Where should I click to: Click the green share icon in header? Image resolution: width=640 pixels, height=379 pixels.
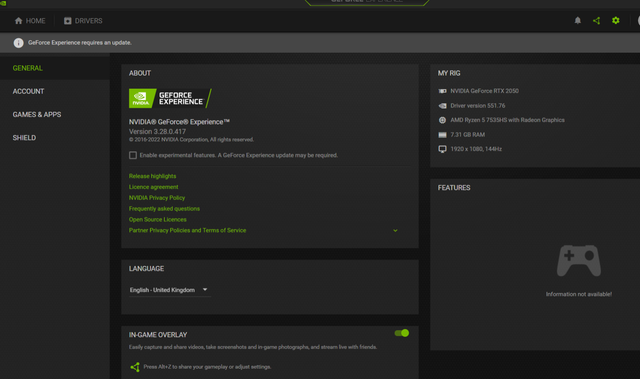coord(596,20)
